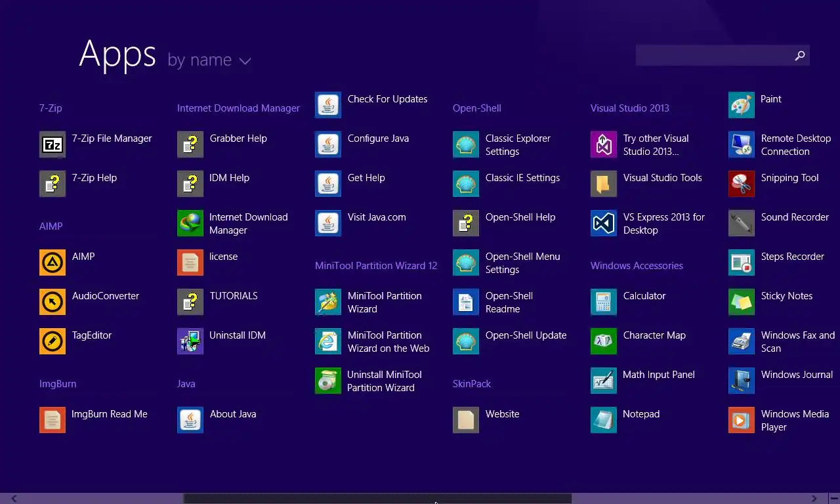Click the Check For Updates label
The image size is (840, 504).
(x=387, y=99)
